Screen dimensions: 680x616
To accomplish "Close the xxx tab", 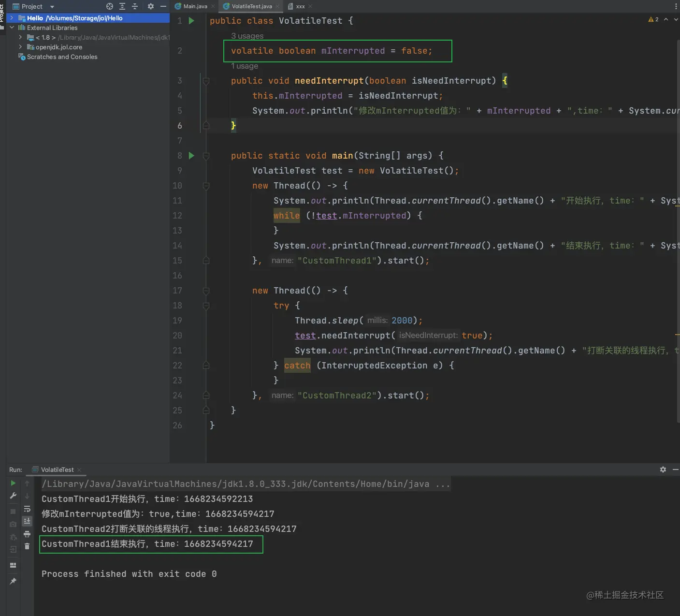I will click(310, 6).
